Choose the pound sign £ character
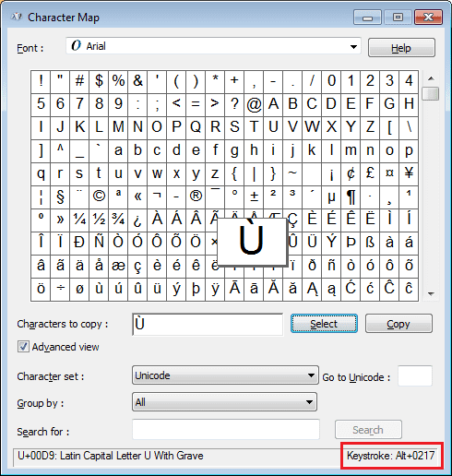Image resolution: width=452 pixels, height=476 pixels. coord(370,174)
